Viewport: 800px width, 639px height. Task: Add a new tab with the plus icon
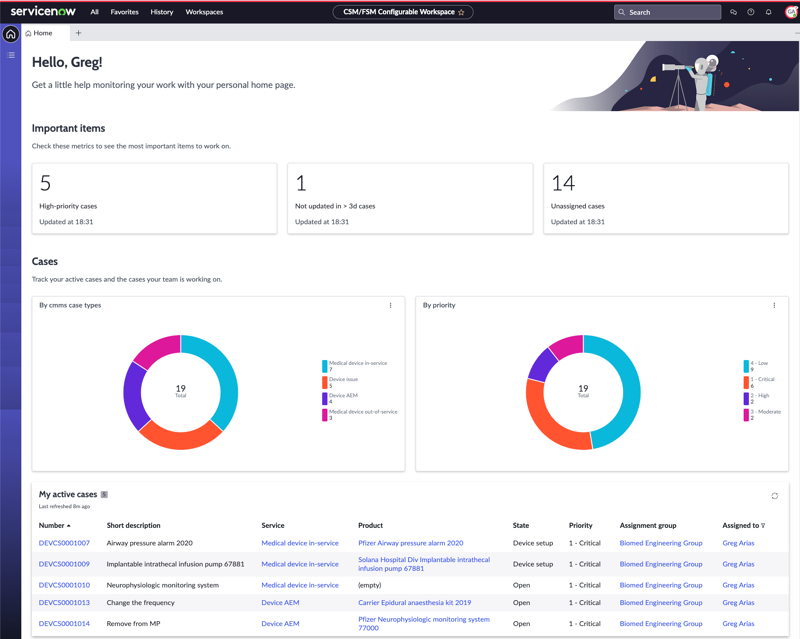pos(78,33)
